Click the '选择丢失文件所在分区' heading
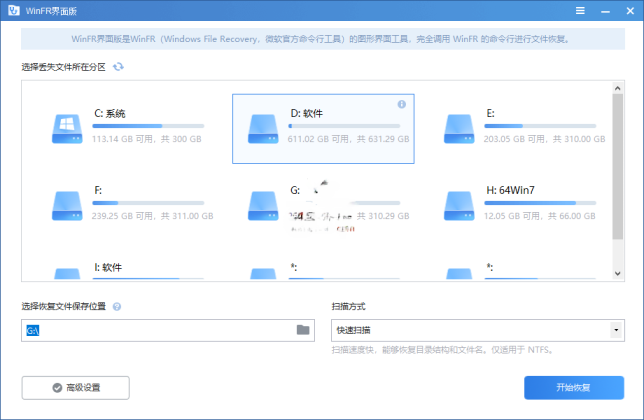The width and height of the screenshot is (644, 420). pos(63,67)
